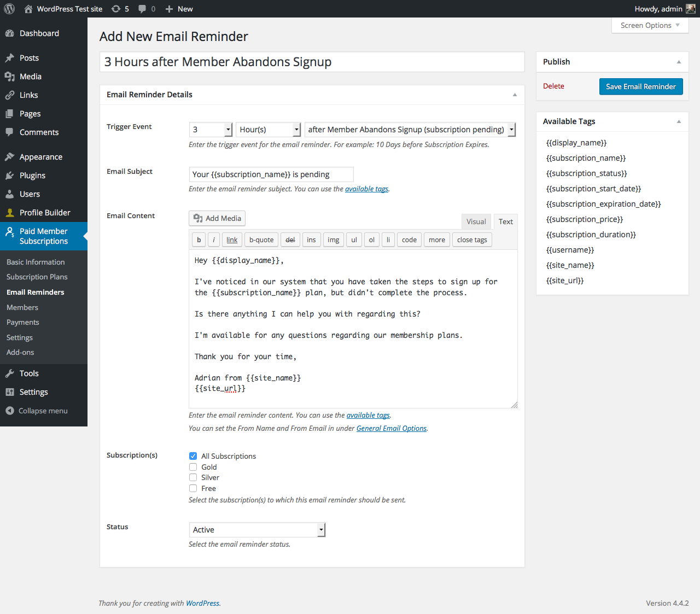
Task: Click the Appearance brush icon
Action: click(10, 157)
